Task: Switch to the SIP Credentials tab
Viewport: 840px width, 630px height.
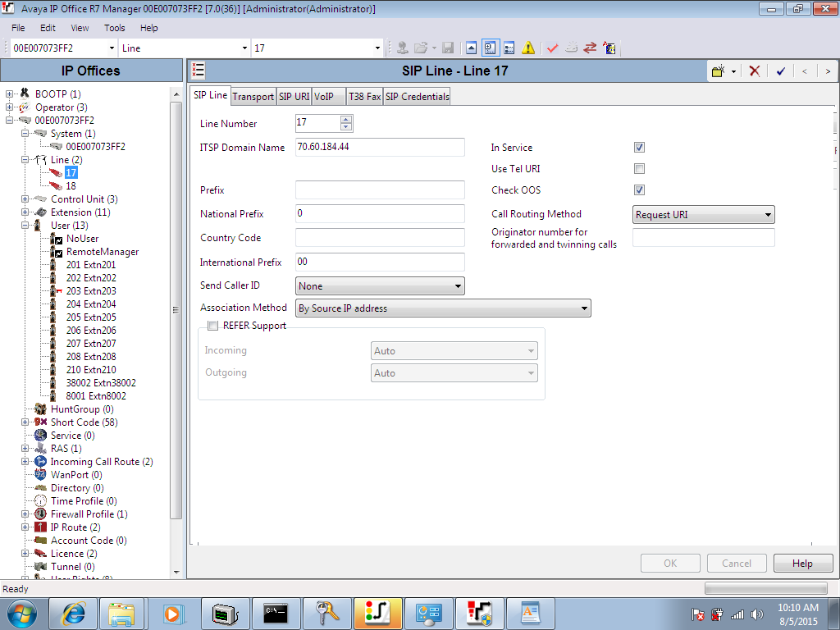Action: click(x=417, y=97)
